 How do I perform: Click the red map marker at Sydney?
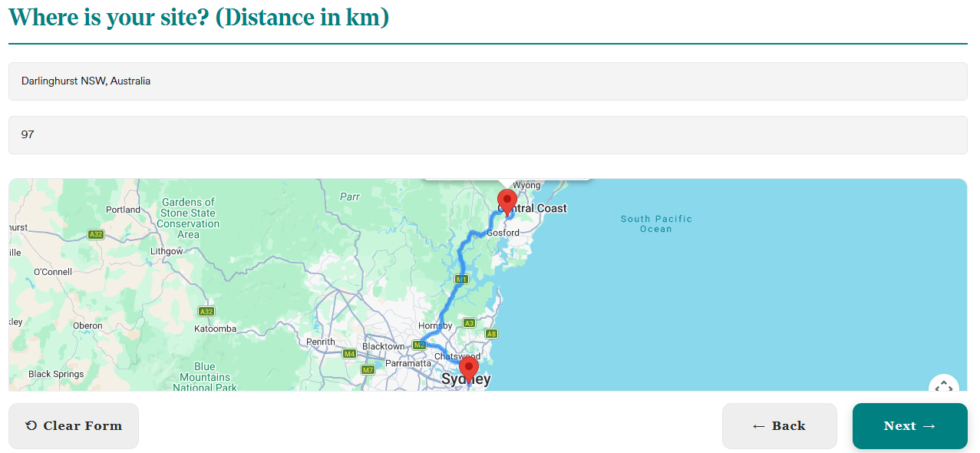click(x=468, y=369)
